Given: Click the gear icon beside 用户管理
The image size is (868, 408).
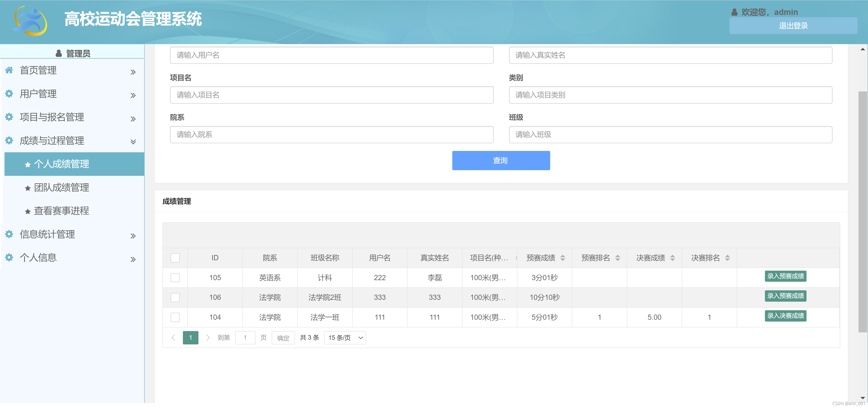Looking at the screenshot, I should 9,93.
